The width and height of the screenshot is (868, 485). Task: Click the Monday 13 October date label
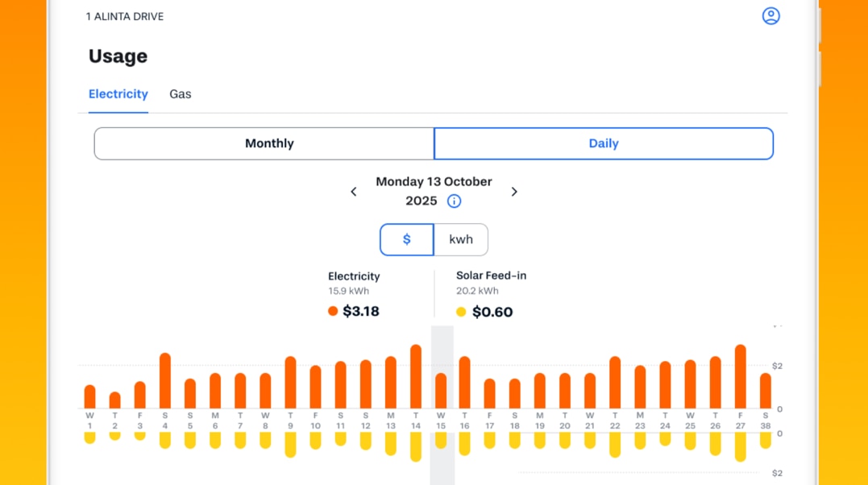coord(433,181)
